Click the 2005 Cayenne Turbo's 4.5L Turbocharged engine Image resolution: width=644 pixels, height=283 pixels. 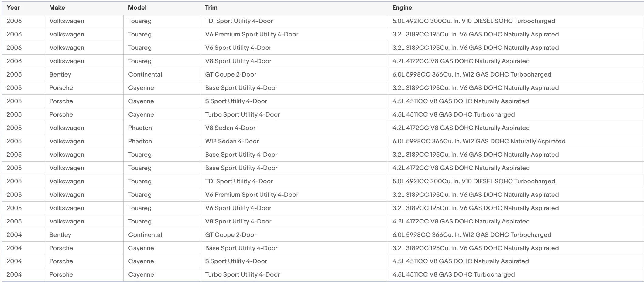(x=454, y=114)
